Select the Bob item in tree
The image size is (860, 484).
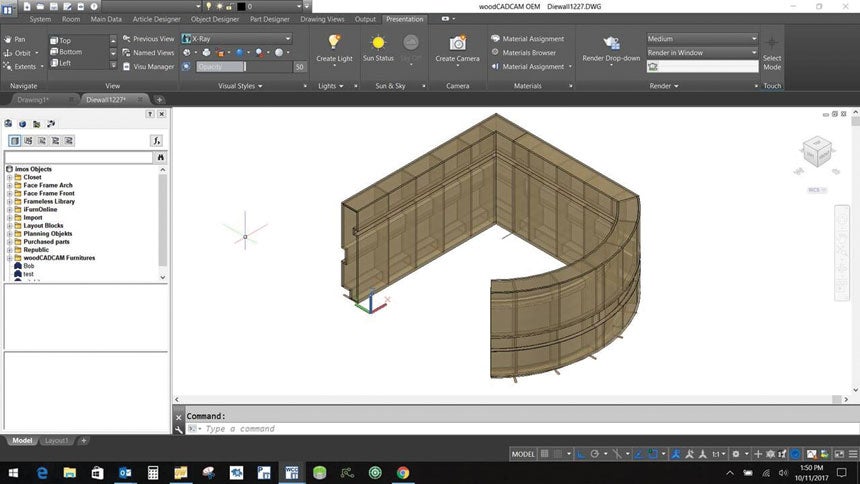click(x=29, y=266)
